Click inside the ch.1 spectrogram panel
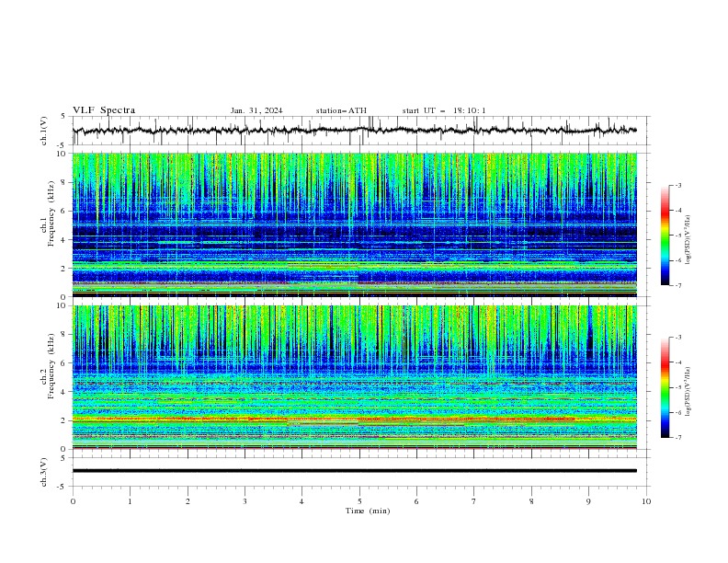This screenshot has width=728, height=563. pos(355,224)
